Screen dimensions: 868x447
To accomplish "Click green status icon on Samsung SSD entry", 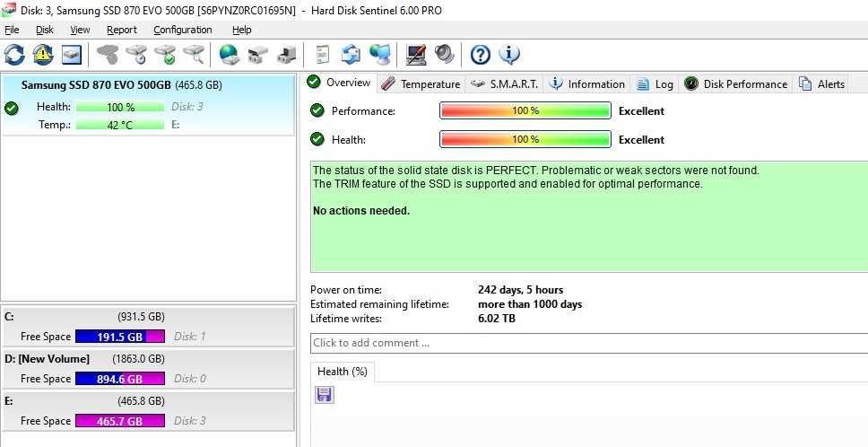I will pos(11,108).
